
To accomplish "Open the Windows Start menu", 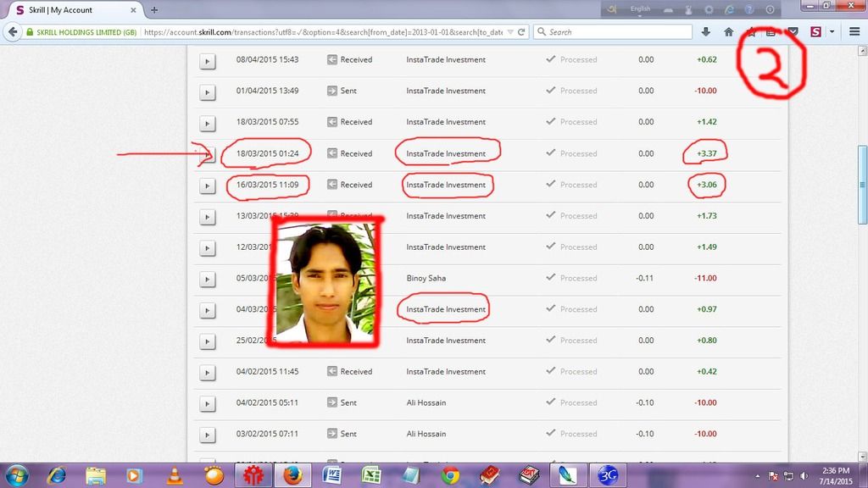I will click(17, 475).
